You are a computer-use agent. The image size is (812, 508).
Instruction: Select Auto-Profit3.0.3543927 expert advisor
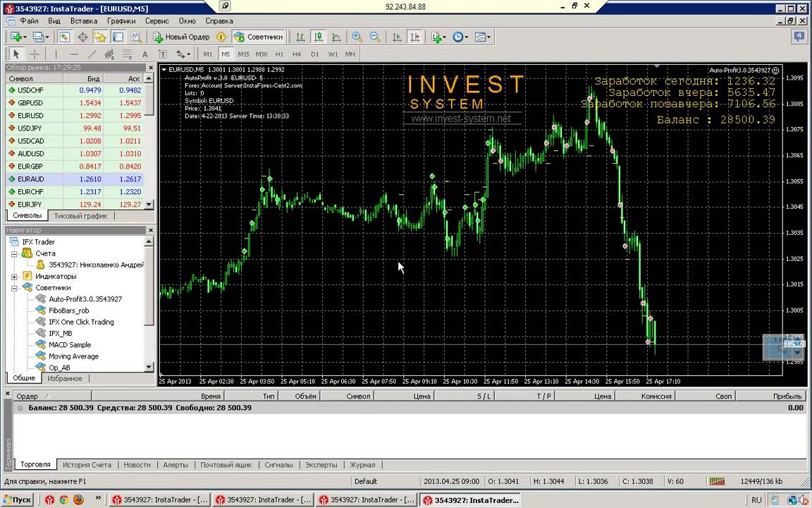[x=85, y=299]
